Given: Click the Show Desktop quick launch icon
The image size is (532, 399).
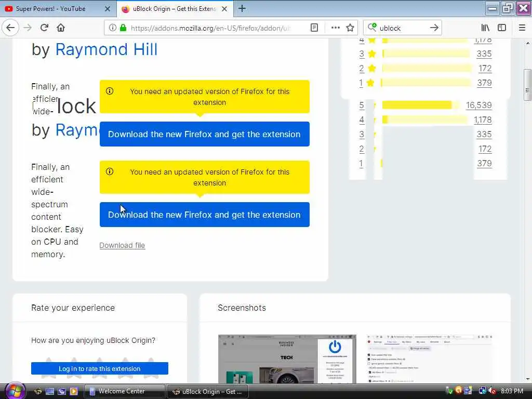Looking at the screenshot, I should click(x=50, y=391).
